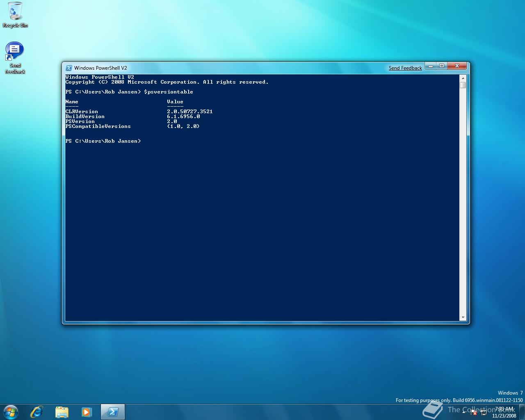Open the taskbar clock showing 7:33 AM
The width and height of the screenshot is (525, 420).
(504, 412)
